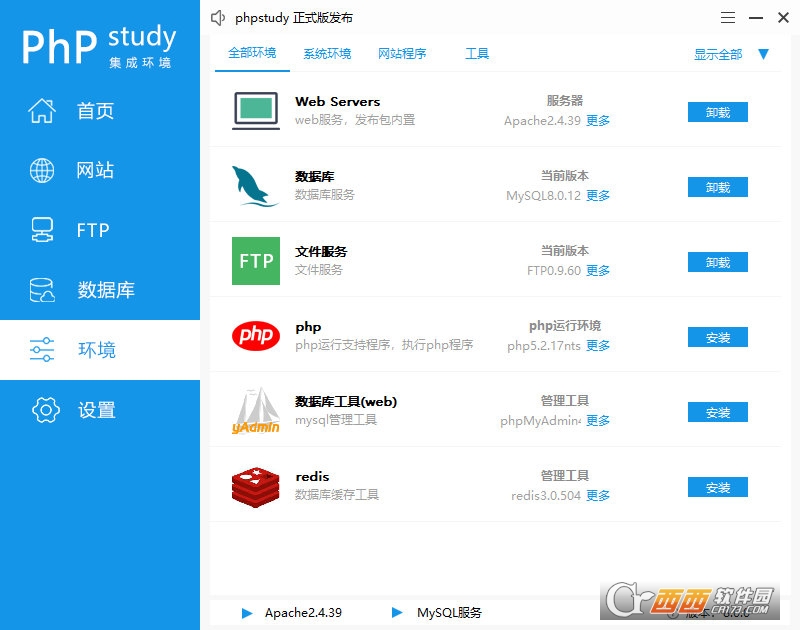Click the MySQL dolphin icon
The image size is (800, 630).
tap(255, 186)
